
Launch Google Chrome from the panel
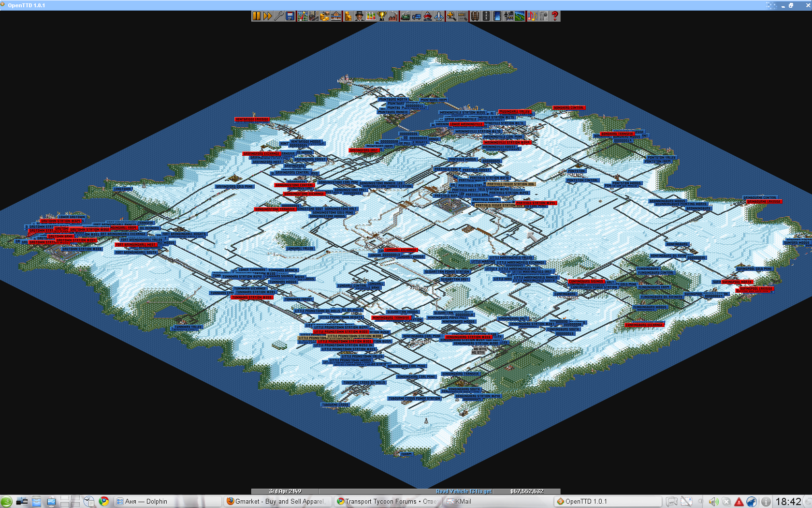coord(104,501)
